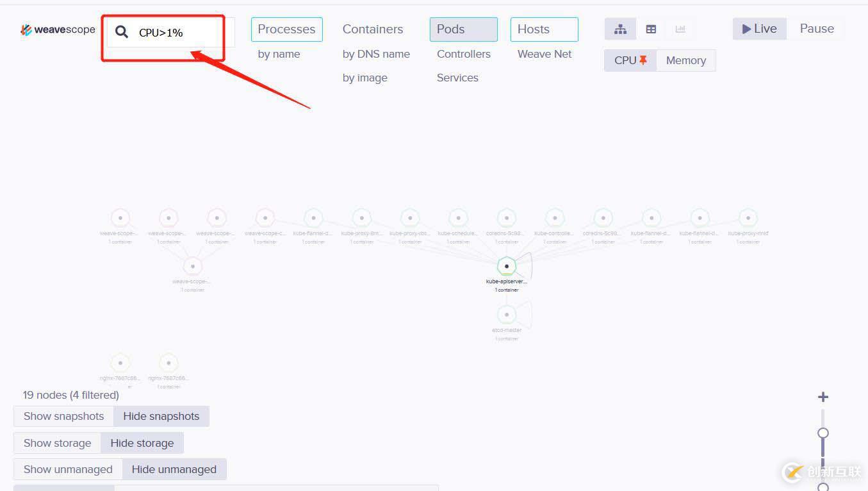The width and height of the screenshot is (868, 491).
Task: Click the search magnifier icon
Action: 122,32
